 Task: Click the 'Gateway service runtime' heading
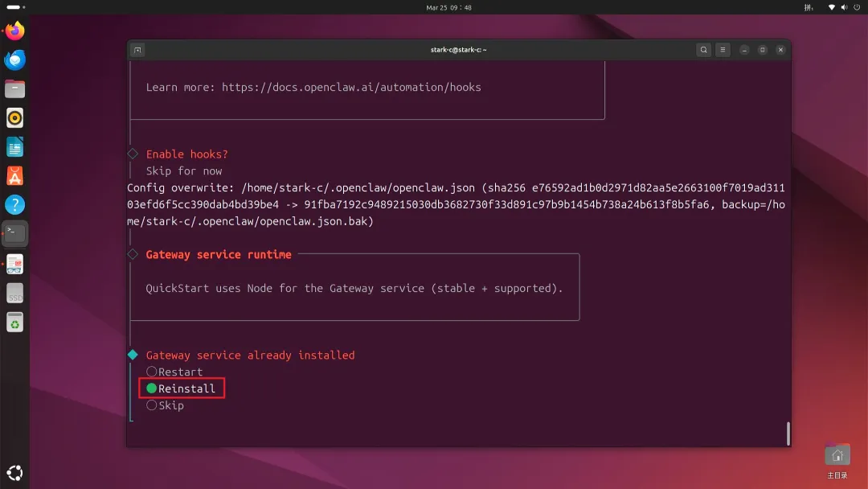coord(219,254)
